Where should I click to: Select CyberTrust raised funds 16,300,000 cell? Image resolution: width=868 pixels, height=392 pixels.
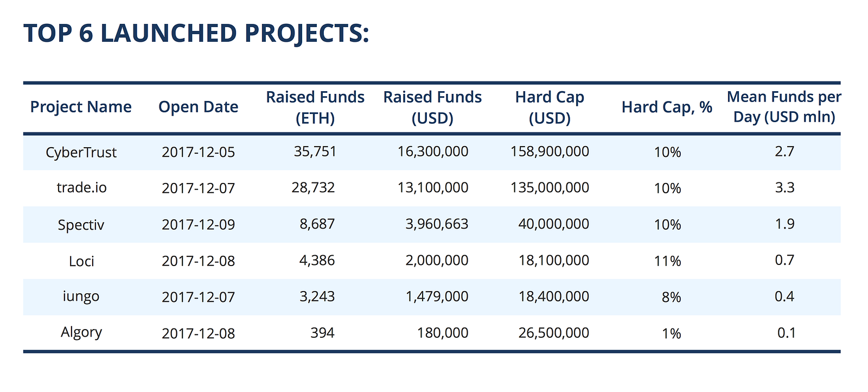click(x=433, y=151)
